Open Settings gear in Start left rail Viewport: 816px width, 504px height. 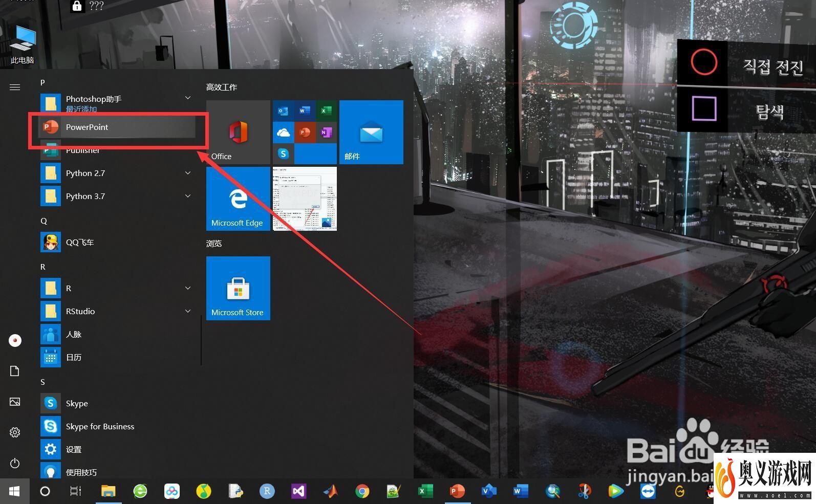click(15, 432)
